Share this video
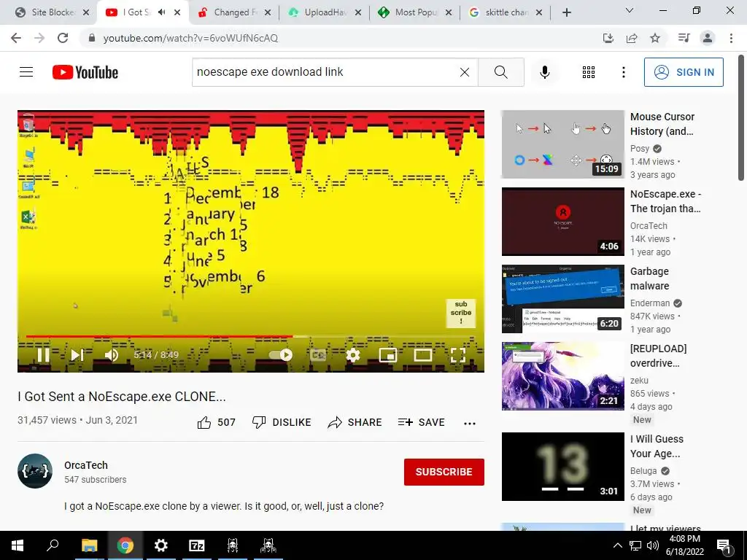Screen dimensions: 747x560 click(355, 422)
